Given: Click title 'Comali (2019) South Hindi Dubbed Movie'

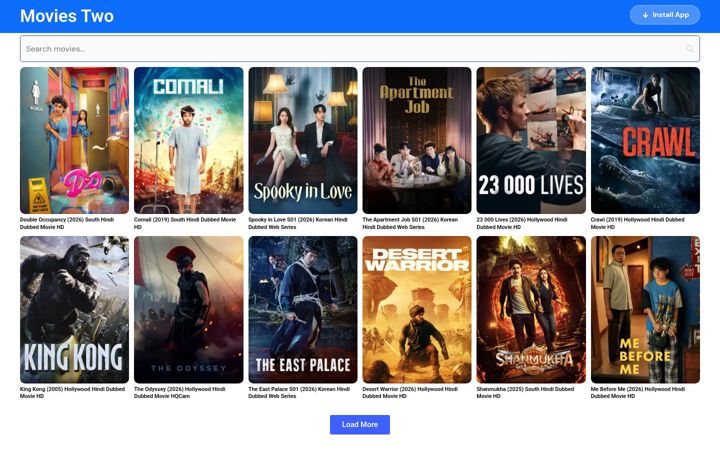Looking at the screenshot, I should tap(185, 220).
